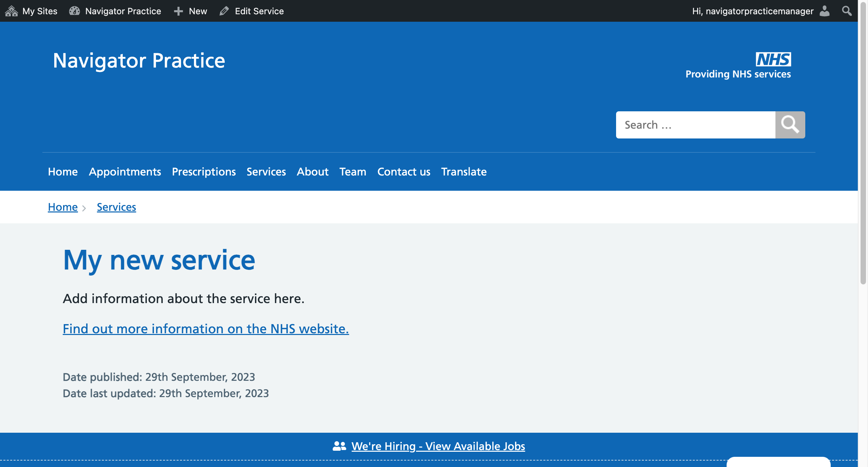Go to Home in the main navigation
Viewport: 868px width, 467px height.
pyautogui.click(x=63, y=172)
